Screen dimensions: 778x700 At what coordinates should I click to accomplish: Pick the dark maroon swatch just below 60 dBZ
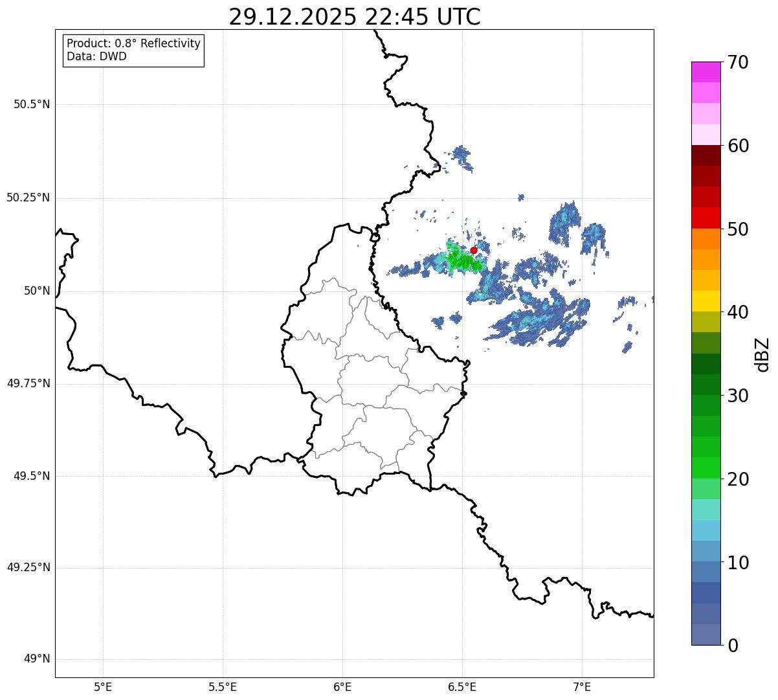(x=706, y=155)
